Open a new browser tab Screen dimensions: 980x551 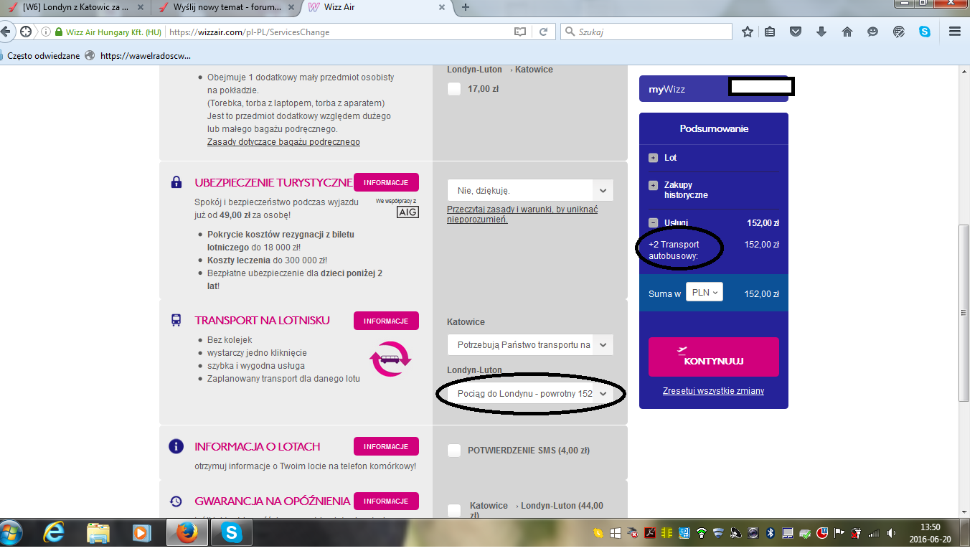tap(466, 7)
